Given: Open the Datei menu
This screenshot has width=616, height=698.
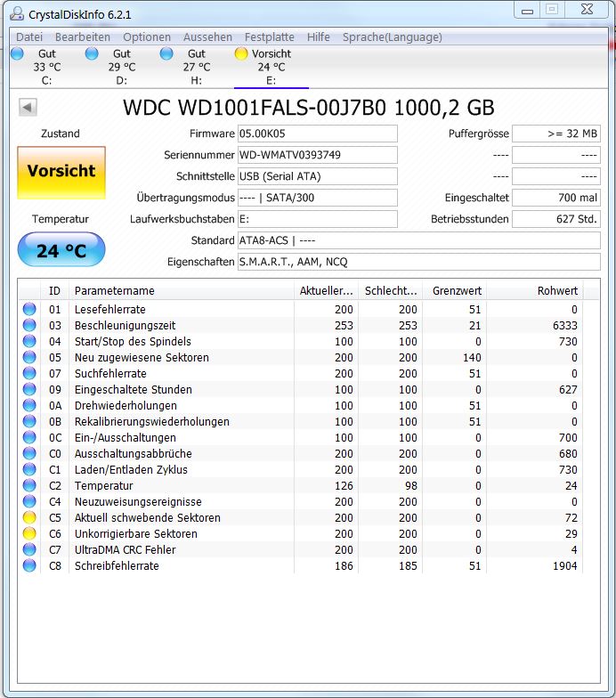Looking at the screenshot, I should click(x=29, y=37).
